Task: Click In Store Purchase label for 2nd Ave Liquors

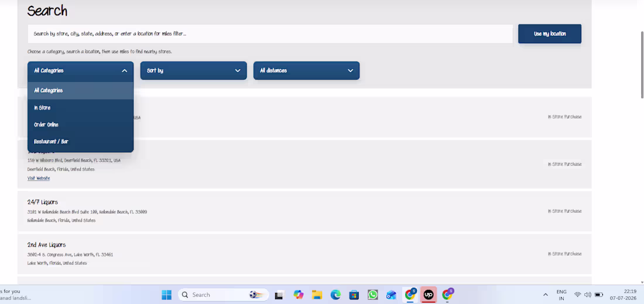Action: tap(565, 254)
